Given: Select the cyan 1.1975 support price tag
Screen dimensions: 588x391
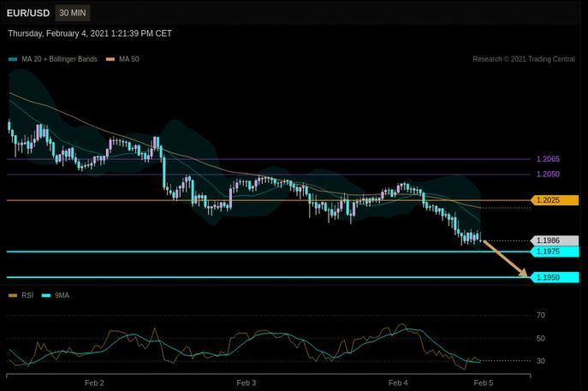Looking at the screenshot, I should click(x=555, y=252).
